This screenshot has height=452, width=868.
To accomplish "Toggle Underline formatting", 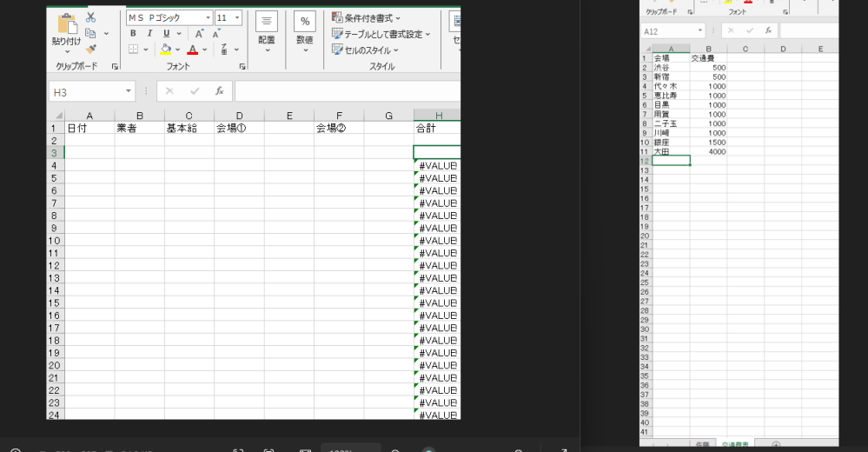I will [166, 34].
